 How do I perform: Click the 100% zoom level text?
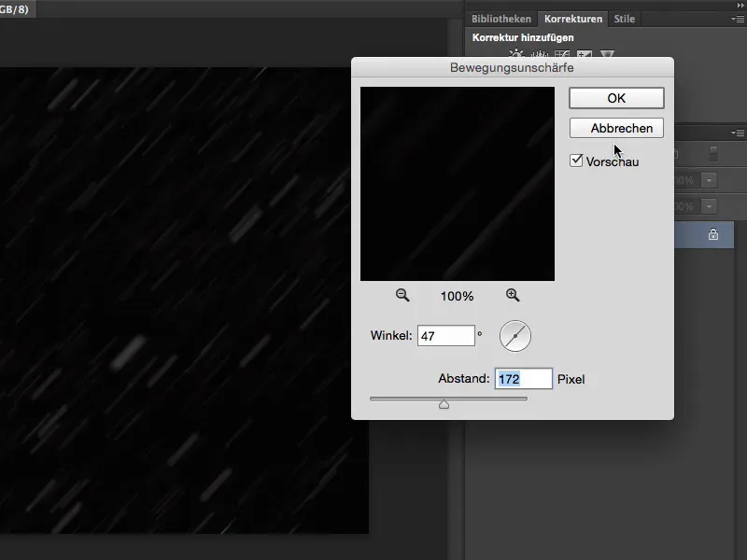(x=457, y=296)
